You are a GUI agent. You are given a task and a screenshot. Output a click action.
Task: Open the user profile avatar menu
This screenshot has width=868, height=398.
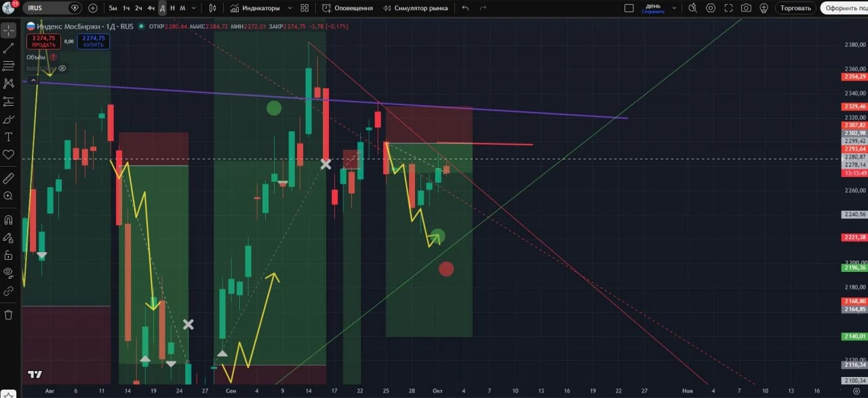pyautogui.click(x=9, y=7)
